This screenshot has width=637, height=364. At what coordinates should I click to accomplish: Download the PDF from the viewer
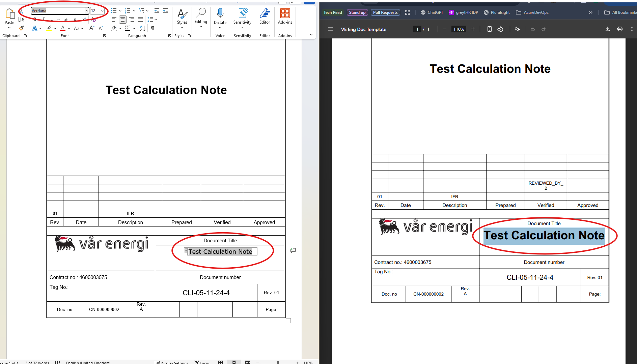(x=607, y=29)
